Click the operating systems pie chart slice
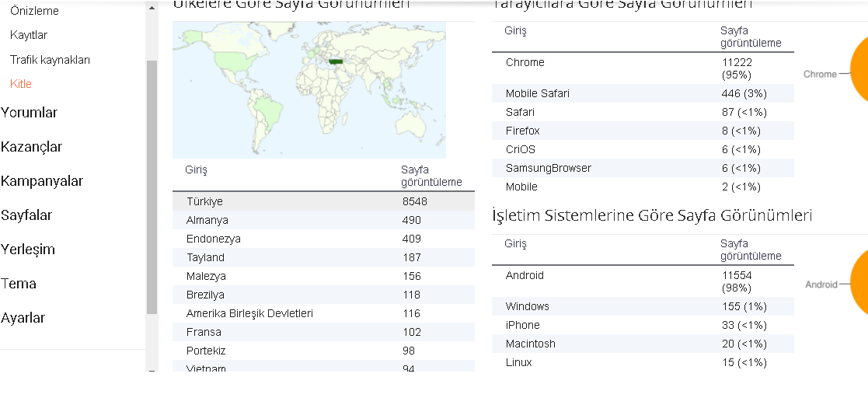The width and height of the screenshot is (868, 398). click(859, 284)
